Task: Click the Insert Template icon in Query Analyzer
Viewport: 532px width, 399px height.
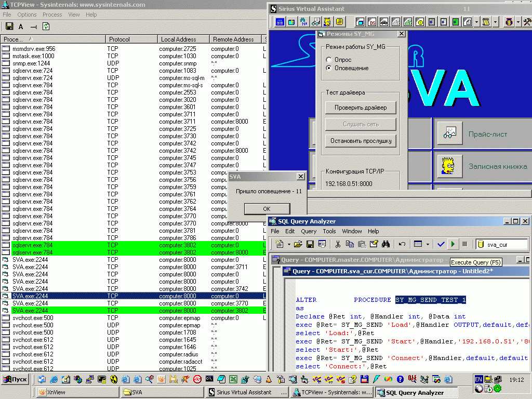Action: coord(322,244)
